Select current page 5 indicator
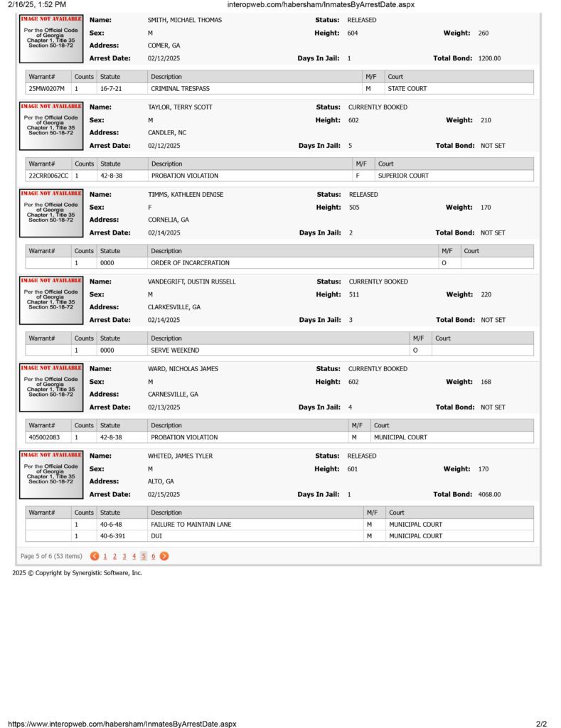Screen dimensions: 561x728 point(144,556)
